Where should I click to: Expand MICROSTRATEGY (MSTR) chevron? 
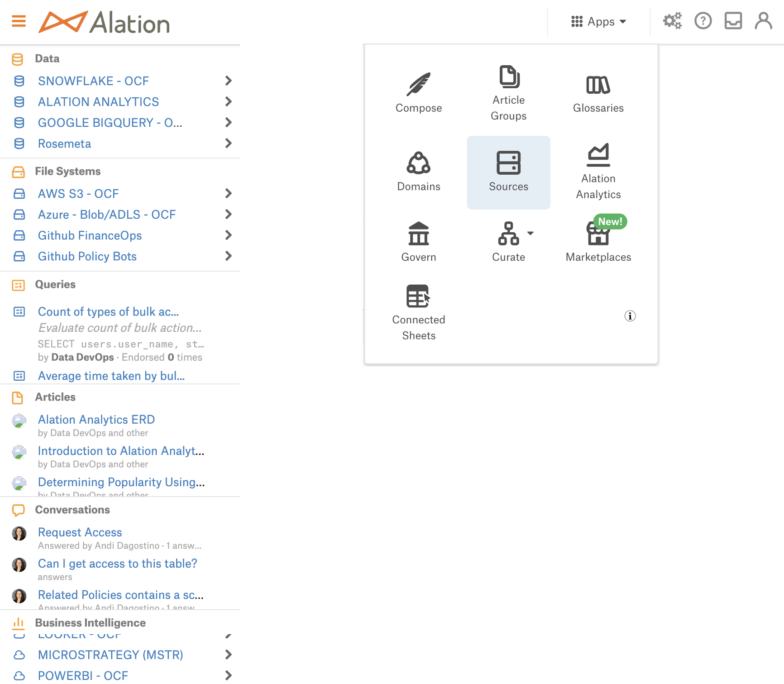(x=228, y=655)
